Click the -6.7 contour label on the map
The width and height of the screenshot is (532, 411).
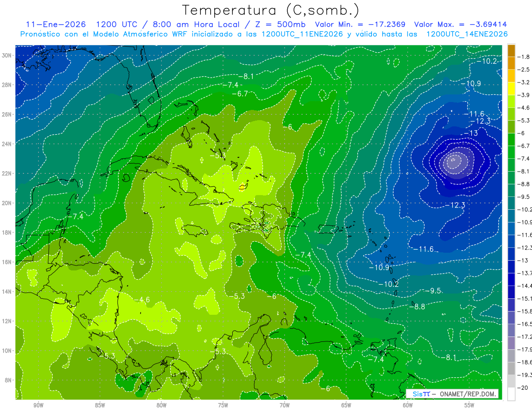point(239,94)
